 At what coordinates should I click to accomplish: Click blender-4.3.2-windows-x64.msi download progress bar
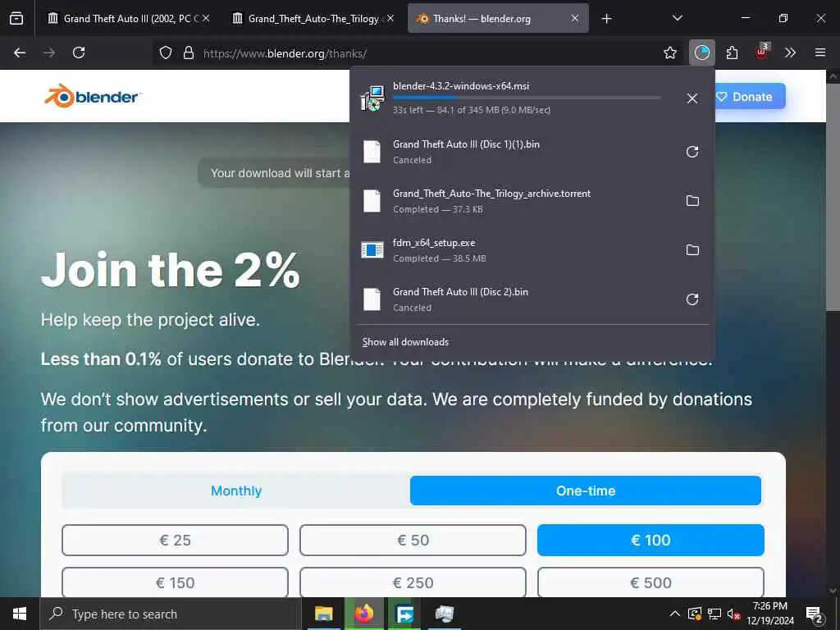pyautogui.click(x=527, y=98)
